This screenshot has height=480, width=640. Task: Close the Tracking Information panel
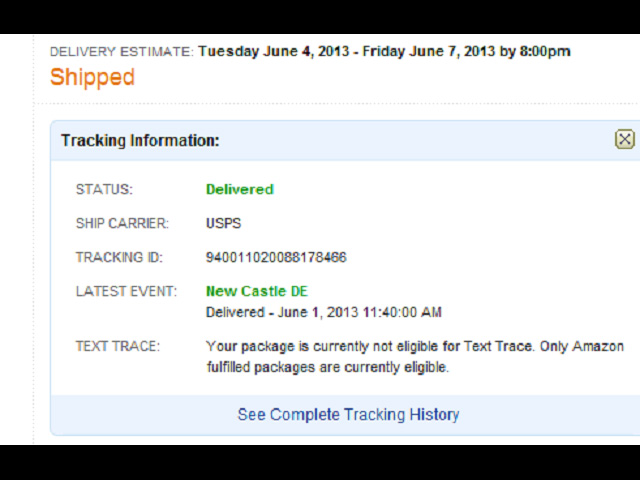(x=624, y=140)
